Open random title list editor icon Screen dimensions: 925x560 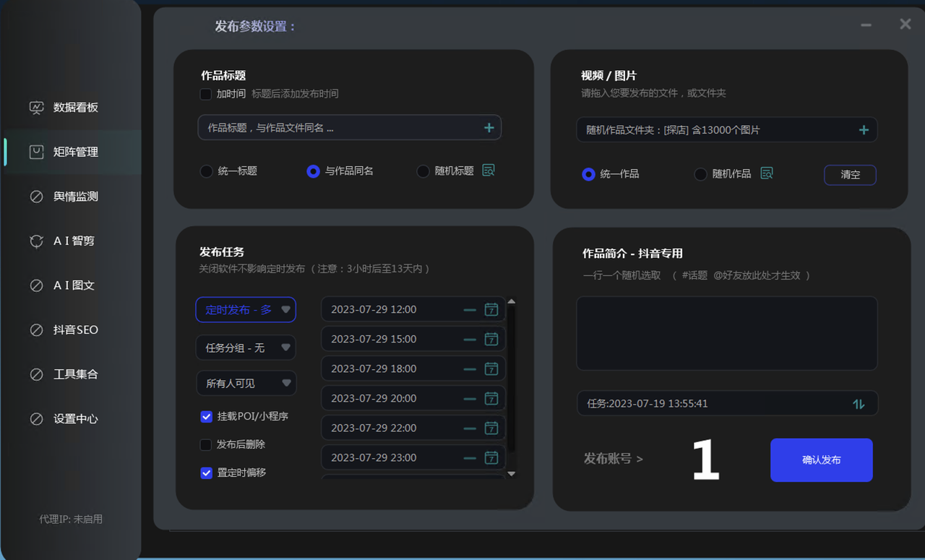click(x=489, y=171)
